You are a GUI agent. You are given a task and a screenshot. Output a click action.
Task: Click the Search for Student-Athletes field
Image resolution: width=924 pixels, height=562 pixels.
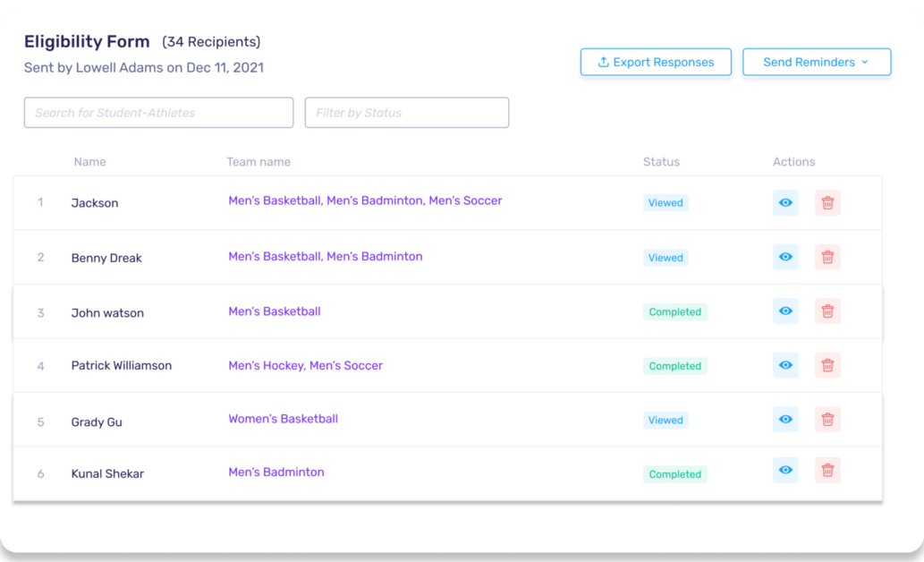pyautogui.click(x=158, y=112)
